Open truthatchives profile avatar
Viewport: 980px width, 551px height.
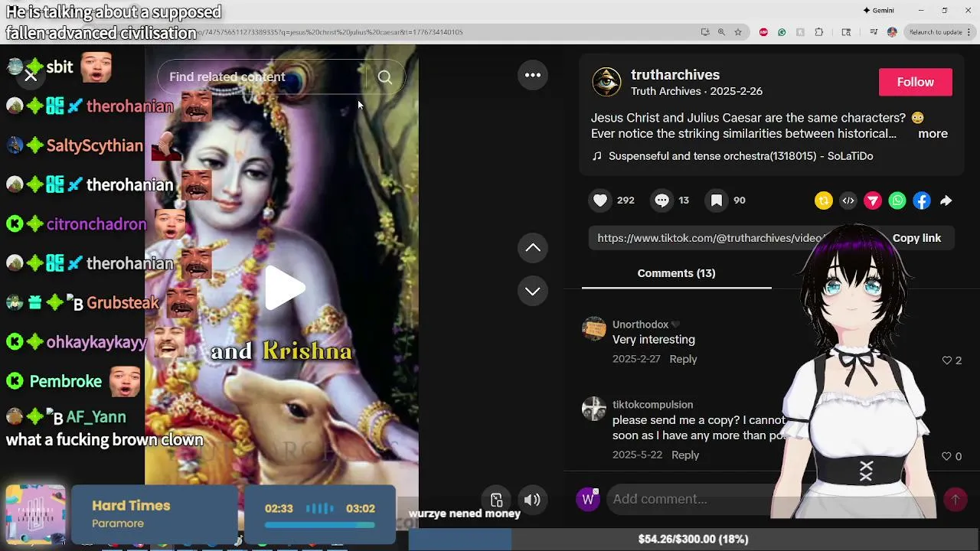(x=606, y=82)
